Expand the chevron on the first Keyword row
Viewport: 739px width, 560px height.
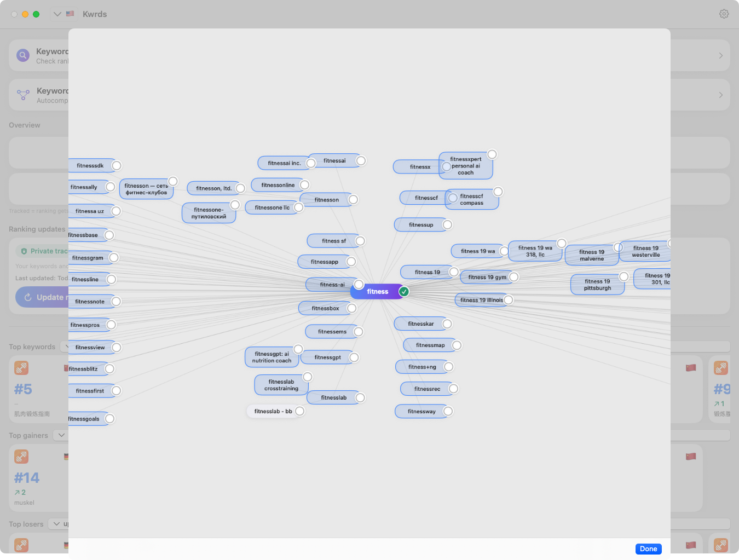[x=720, y=55]
